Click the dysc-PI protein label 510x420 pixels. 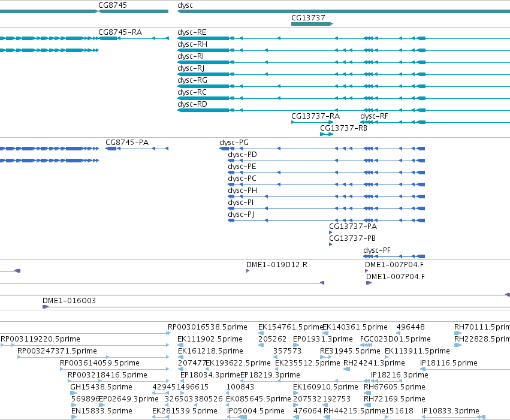tap(241, 203)
